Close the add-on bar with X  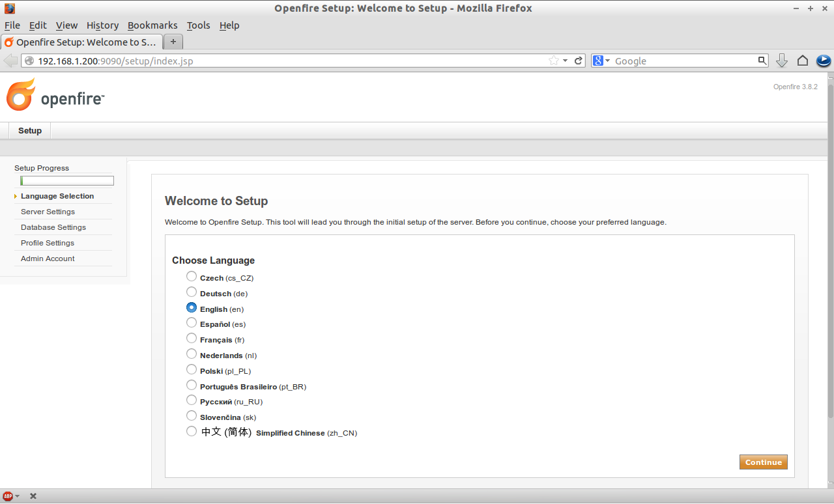click(x=33, y=496)
